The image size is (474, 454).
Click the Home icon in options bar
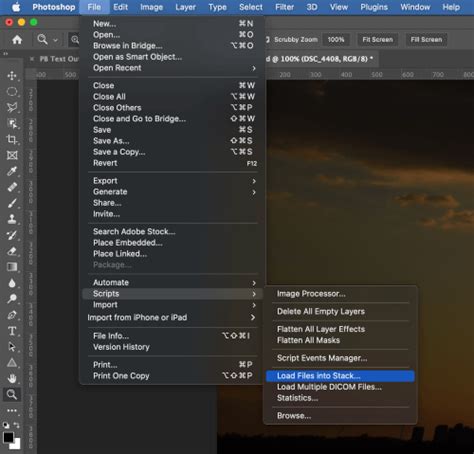pyautogui.click(x=17, y=40)
